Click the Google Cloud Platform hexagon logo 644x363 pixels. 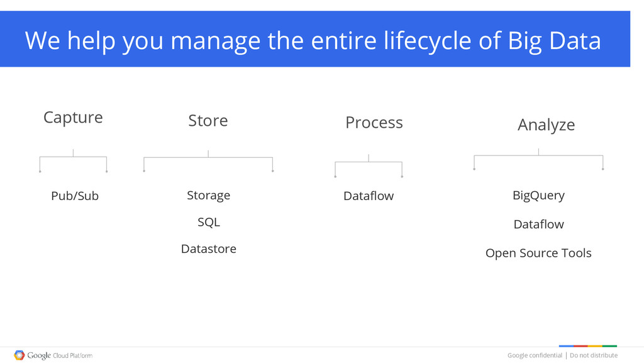pos(19,355)
